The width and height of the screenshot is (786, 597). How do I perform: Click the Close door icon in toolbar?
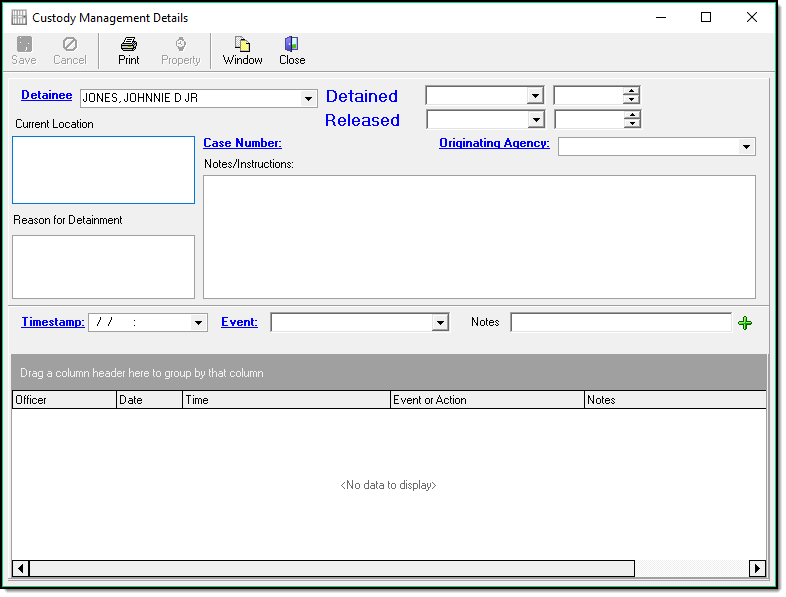click(x=291, y=44)
